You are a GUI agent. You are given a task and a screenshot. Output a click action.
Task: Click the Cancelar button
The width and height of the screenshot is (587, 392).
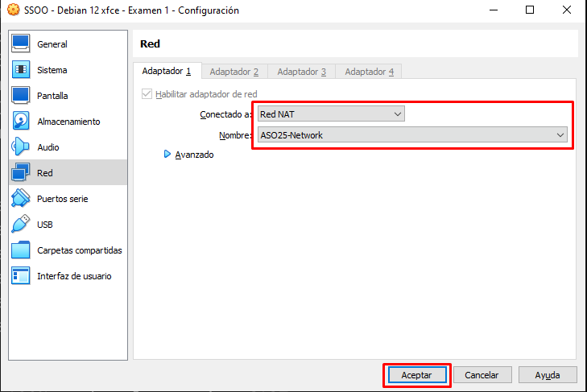(x=482, y=375)
